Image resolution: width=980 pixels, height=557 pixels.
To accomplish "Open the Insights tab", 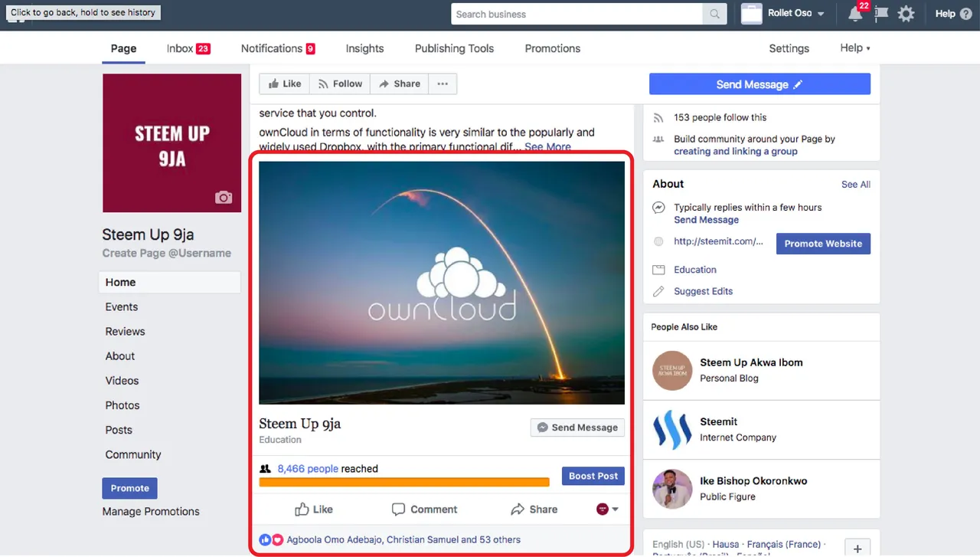I will click(364, 48).
